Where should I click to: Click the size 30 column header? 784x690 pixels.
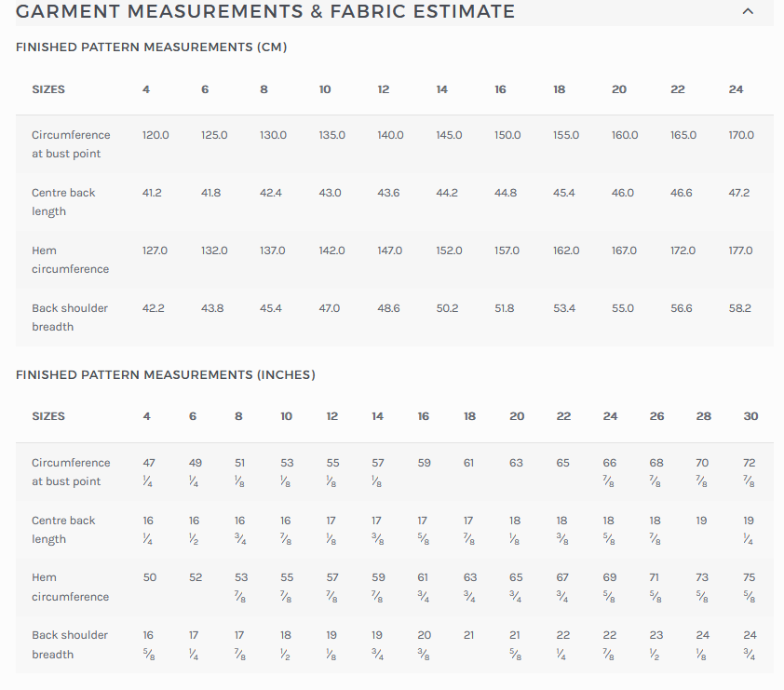[750, 416]
